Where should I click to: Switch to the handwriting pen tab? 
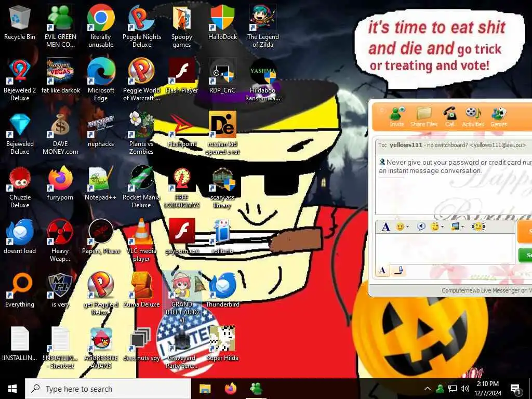tap(398, 270)
